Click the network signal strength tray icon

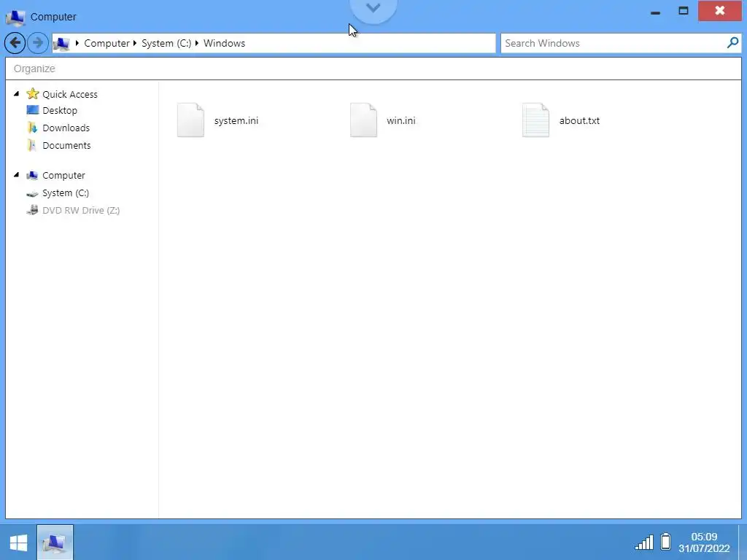point(644,542)
